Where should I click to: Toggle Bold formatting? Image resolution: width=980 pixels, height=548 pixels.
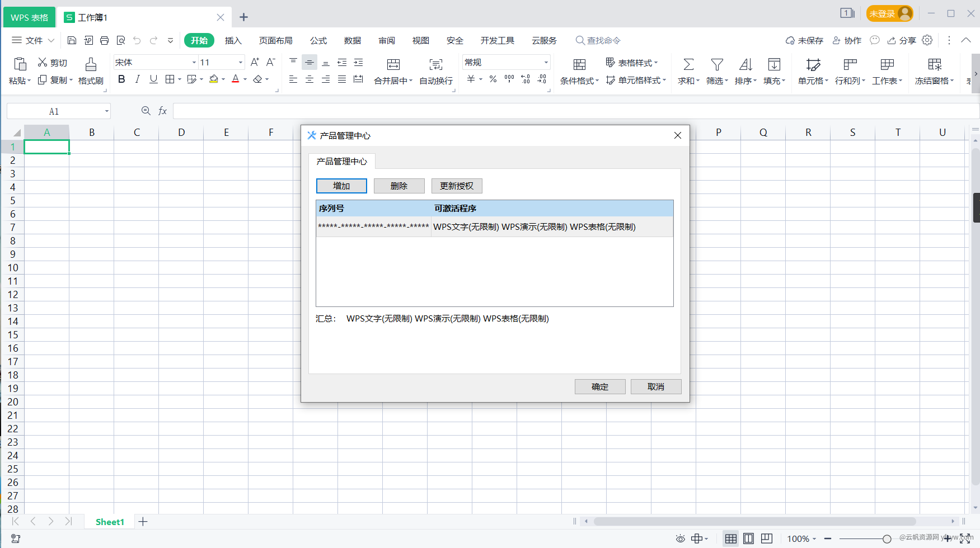pyautogui.click(x=121, y=79)
